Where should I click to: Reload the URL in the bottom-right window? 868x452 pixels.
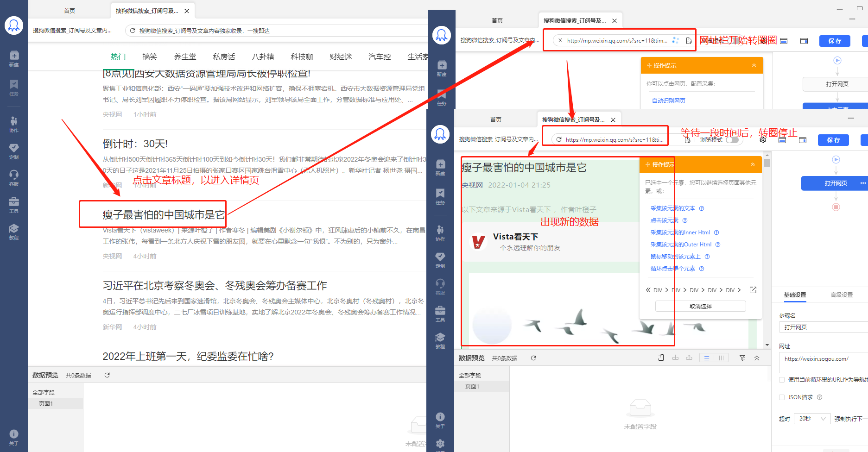click(559, 140)
